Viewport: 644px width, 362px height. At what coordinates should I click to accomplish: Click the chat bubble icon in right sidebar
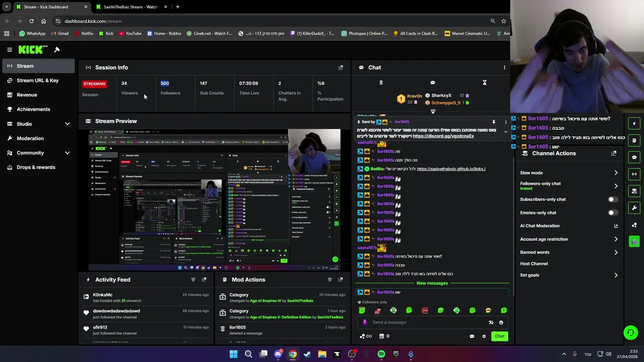(x=634, y=157)
